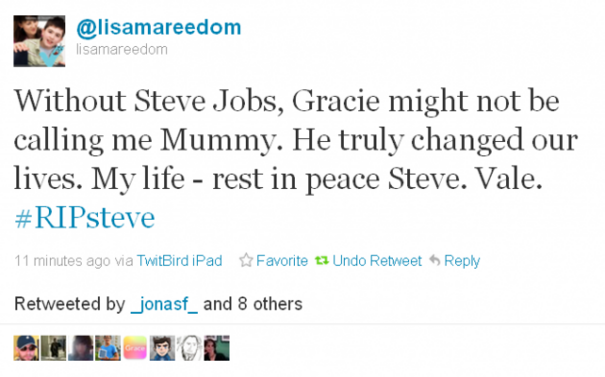Open the @lisamareedom profile handle
The height and width of the screenshot is (377, 605).
click(159, 28)
